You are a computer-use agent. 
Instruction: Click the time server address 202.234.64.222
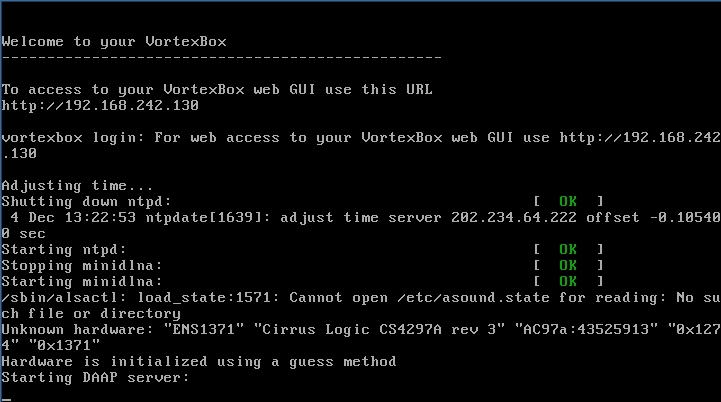pos(514,218)
